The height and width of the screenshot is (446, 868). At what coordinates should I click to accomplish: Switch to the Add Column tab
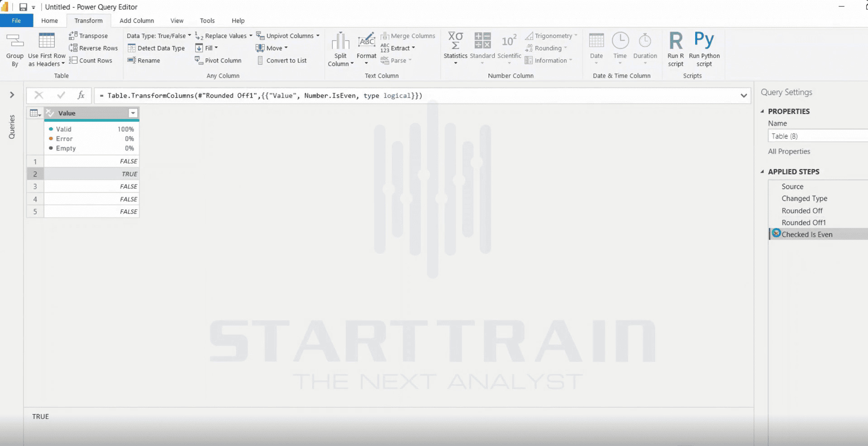tap(137, 21)
